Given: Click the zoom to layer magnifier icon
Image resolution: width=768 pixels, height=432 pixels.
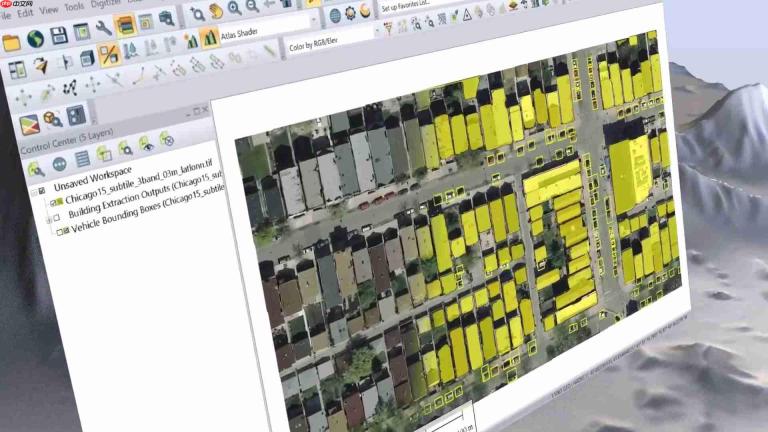Looking at the screenshot, I should [125, 149].
